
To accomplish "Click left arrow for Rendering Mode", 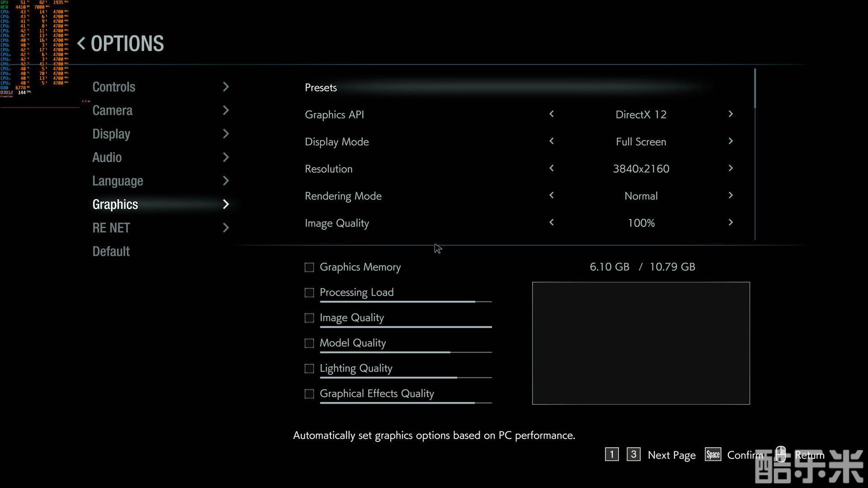I will (552, 196).
